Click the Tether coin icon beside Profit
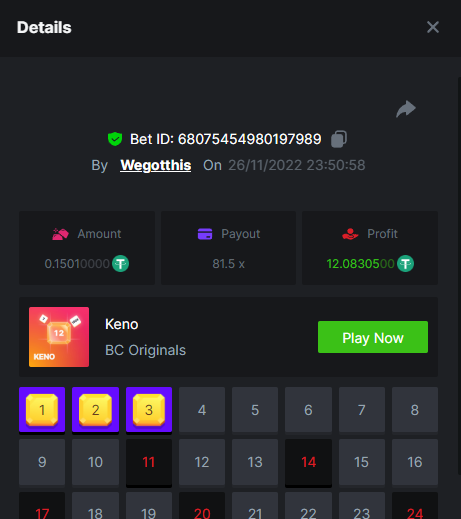 (x=405, y=264)
